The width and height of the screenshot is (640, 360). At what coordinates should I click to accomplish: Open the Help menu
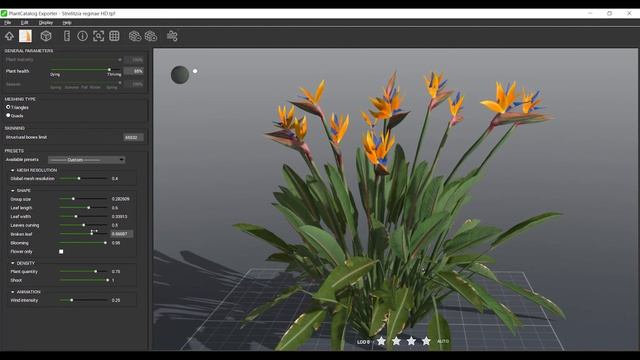[x=67, y=23]
